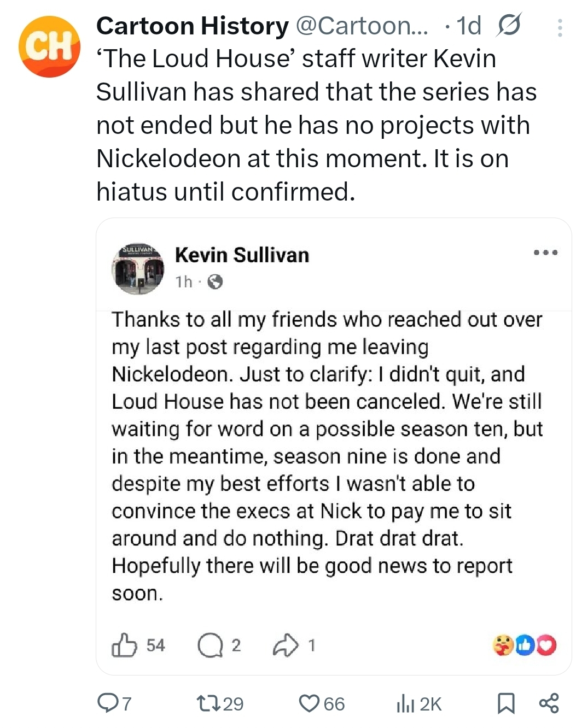
Task: Click the Facebook comment bubble icon
Action: click(210, 645)
